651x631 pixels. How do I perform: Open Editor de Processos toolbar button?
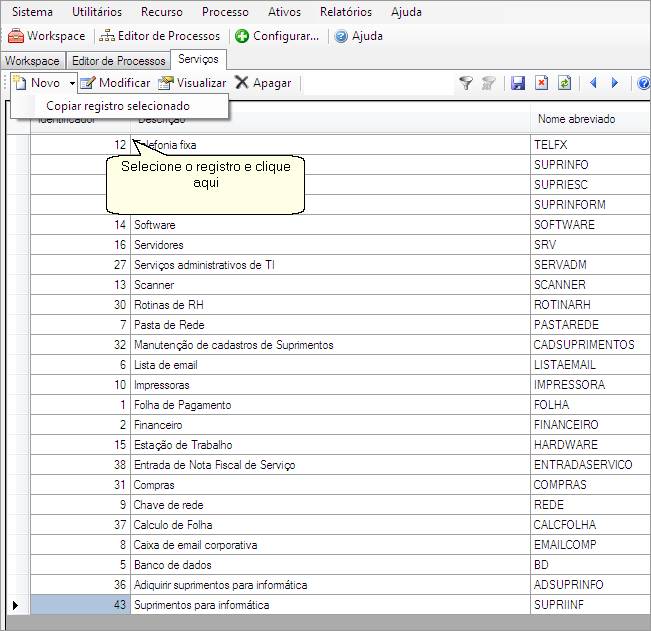pos(160,36)
